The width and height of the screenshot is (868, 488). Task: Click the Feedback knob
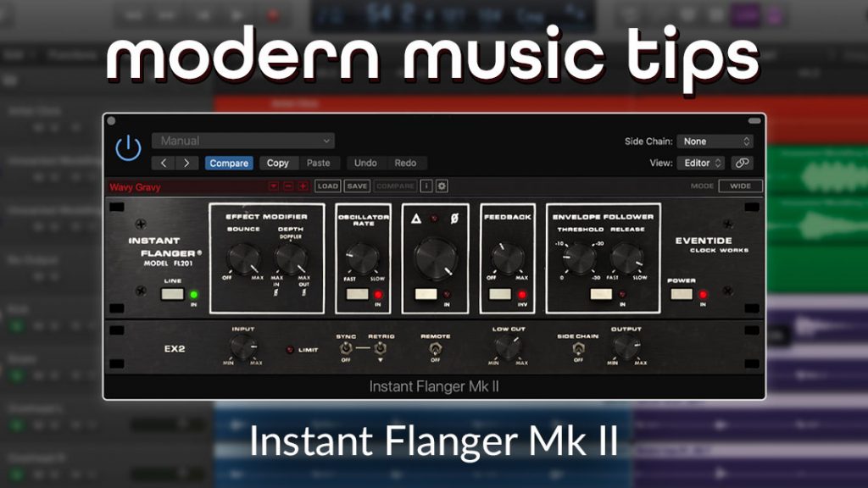point(507,258)
